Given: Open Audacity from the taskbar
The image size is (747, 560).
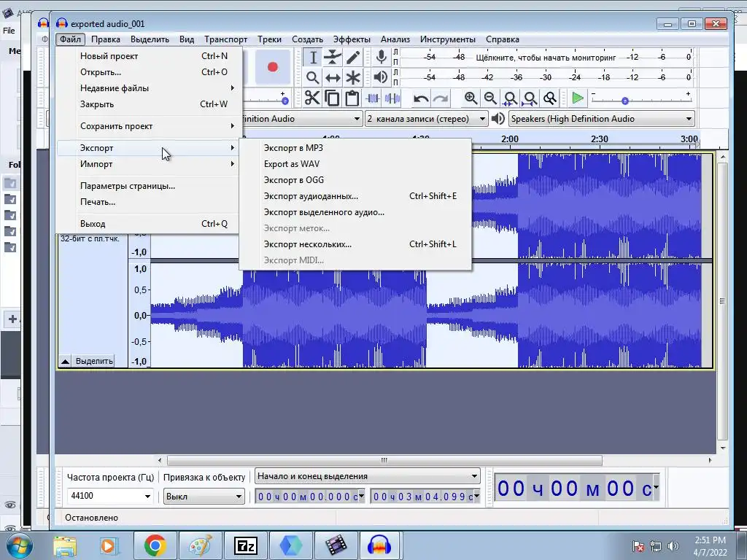Looking at the screenshot, I should click(379, 545).
